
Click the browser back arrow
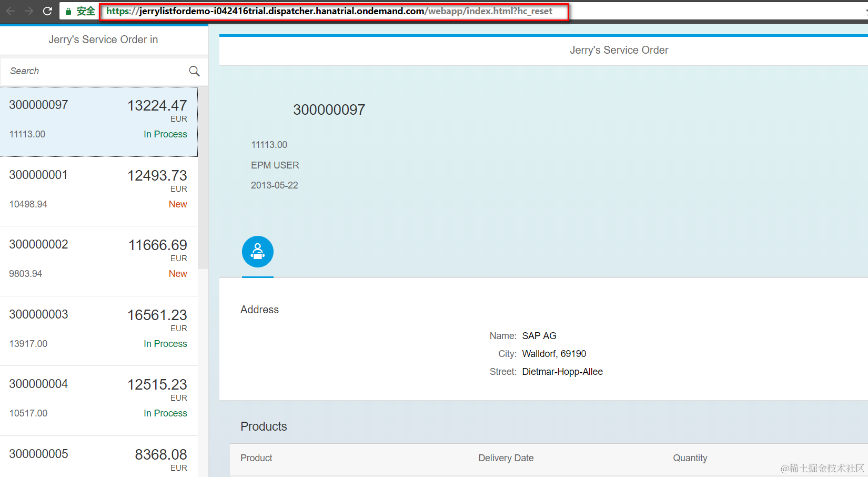[11, 11]
